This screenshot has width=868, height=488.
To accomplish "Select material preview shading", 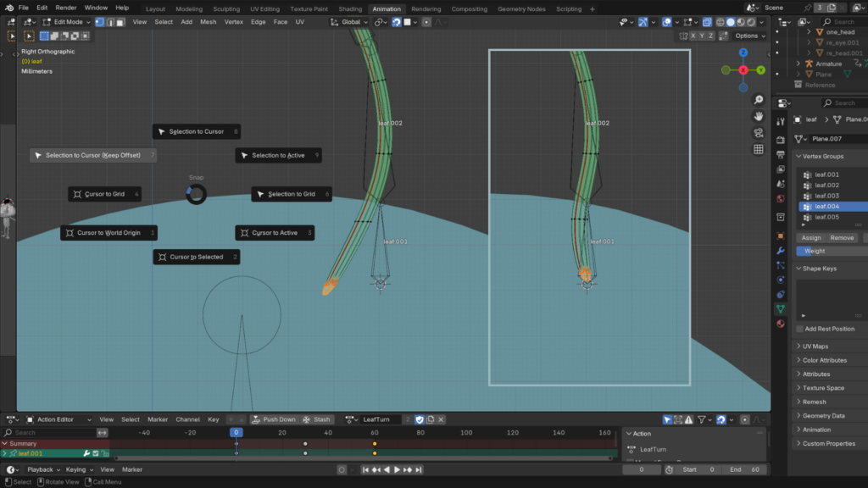I will (x=741, y=22).
